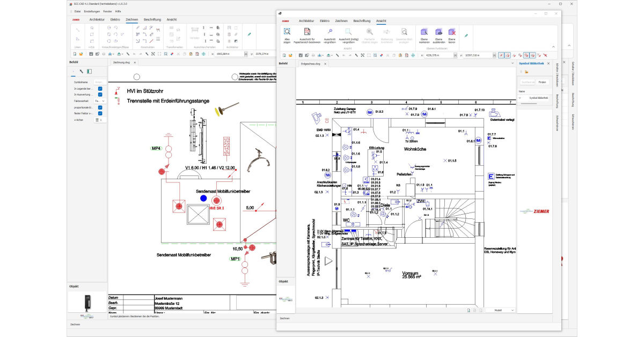Toggle fourth highlighted snap button in front toolbar

click(x=533, y=55)
